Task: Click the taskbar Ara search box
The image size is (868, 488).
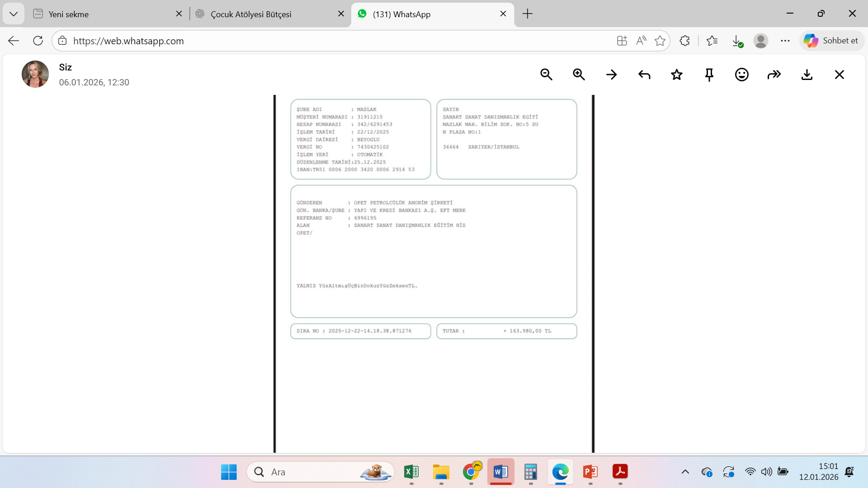Action: [321, 472]
